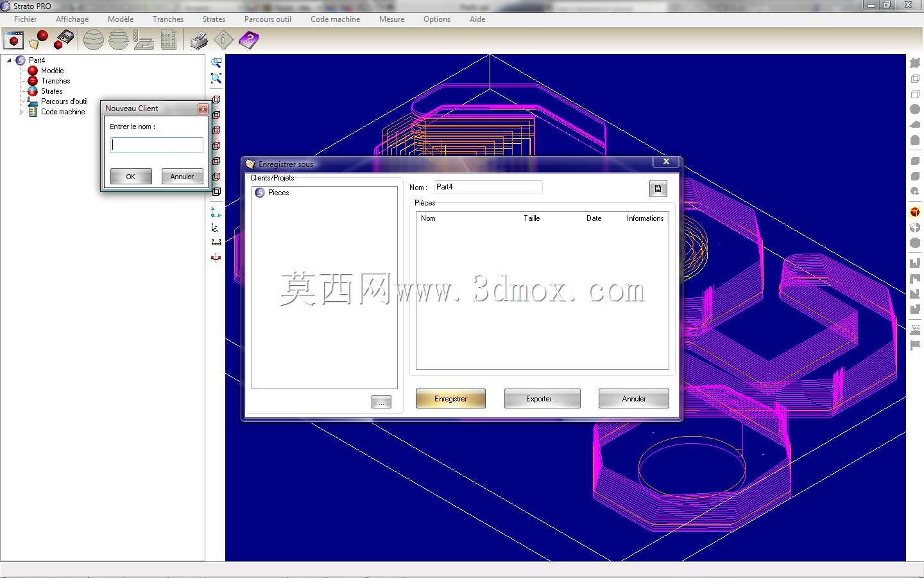
Task: Select the zoom window magnifier tool
Action: point(216,63)
